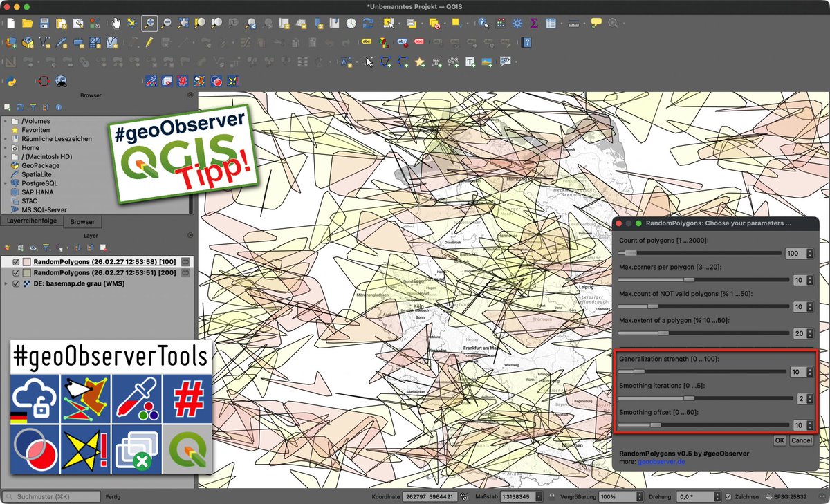Image resolution: width=830 pixels, height=504 pixels.
Task: Expand the / (Macintosh HD) node
Action: point(6,157)
